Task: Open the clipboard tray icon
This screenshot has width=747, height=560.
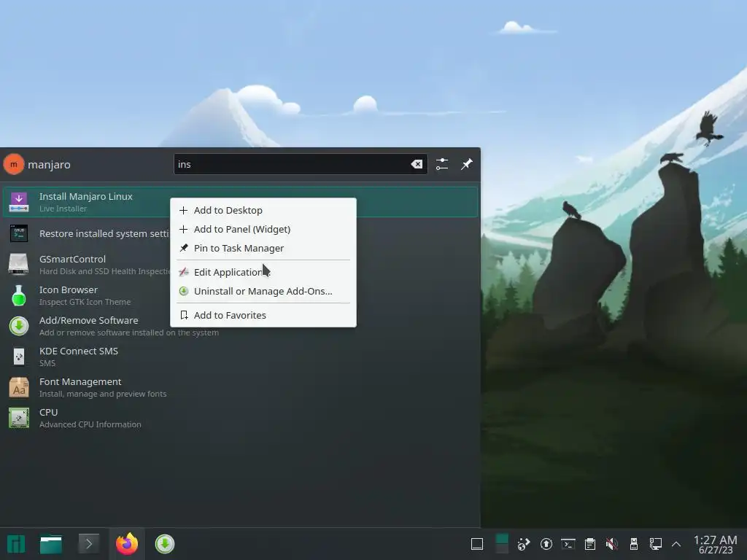Action: tap(590, 544)
